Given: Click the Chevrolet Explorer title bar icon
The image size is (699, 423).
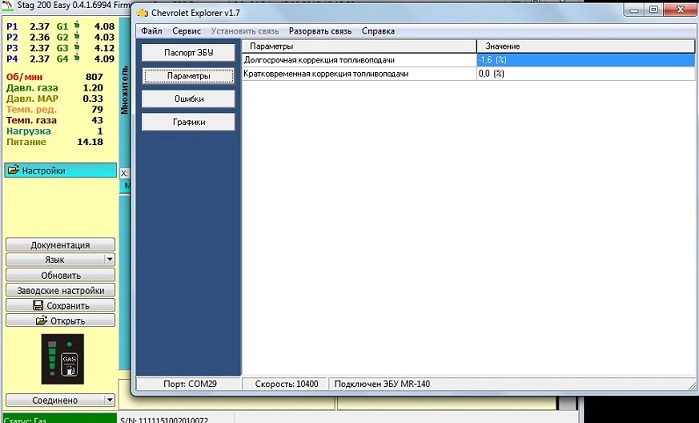Looking at the screenshot, I should [x=143, y=12].
